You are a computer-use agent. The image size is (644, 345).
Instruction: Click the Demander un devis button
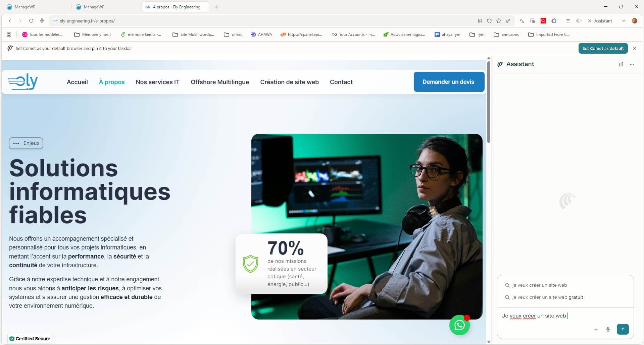click(449, 82)
